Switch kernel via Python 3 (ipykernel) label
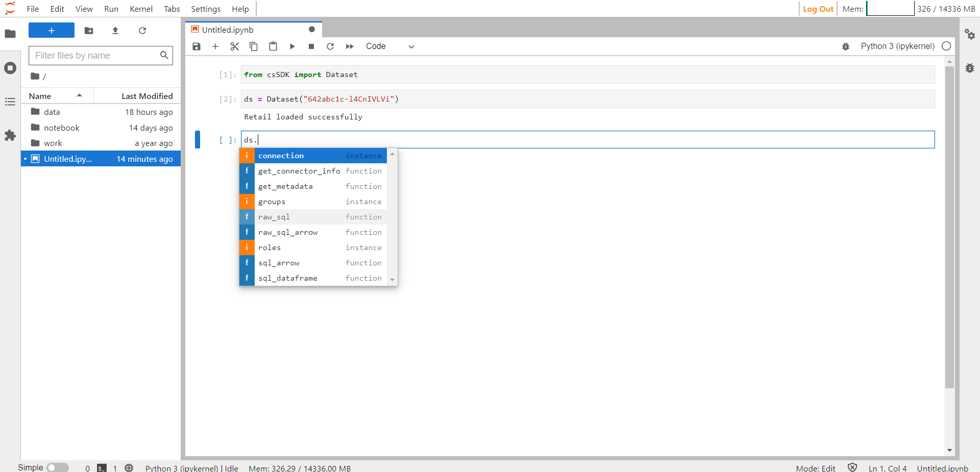The height and width of the screenshot is (472, 980). click(897, 46)
